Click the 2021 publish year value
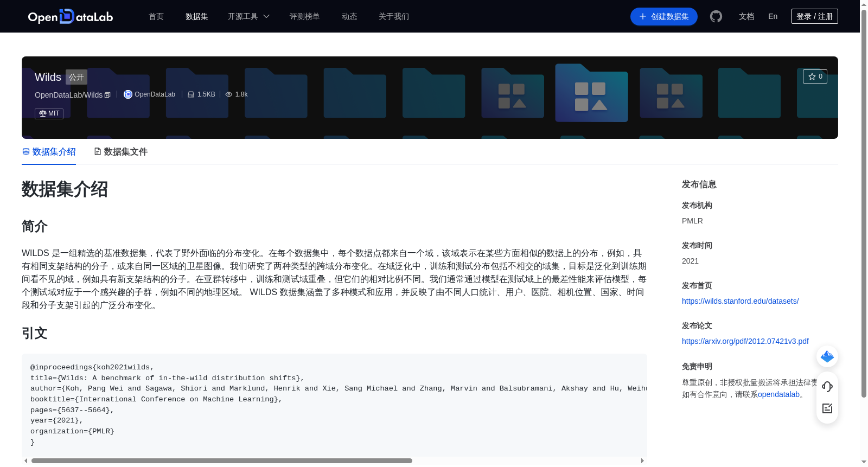The width and height of the screenshot is (868, 467). coord(690,261)
